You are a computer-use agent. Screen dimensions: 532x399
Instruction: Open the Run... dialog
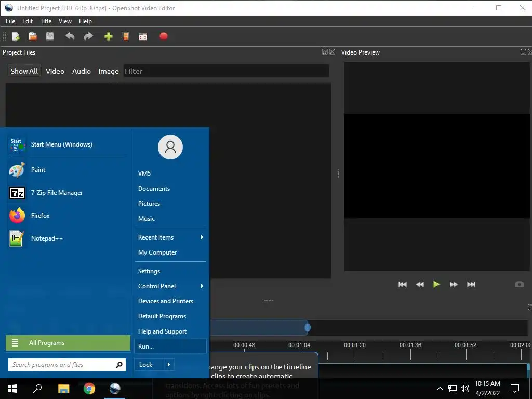coord(170,347)
